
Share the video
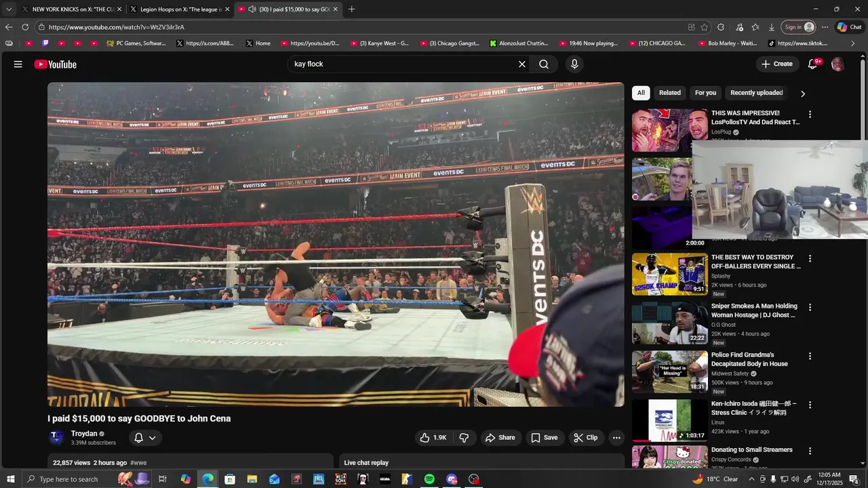pyautogui.click(x=500, y=438)
